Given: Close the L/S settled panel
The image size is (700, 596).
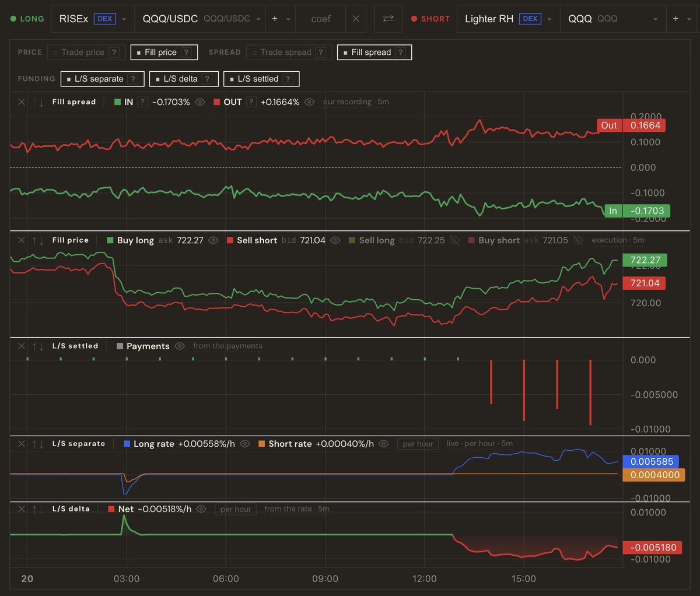Looking at the screenshot, I should point(21,346).
